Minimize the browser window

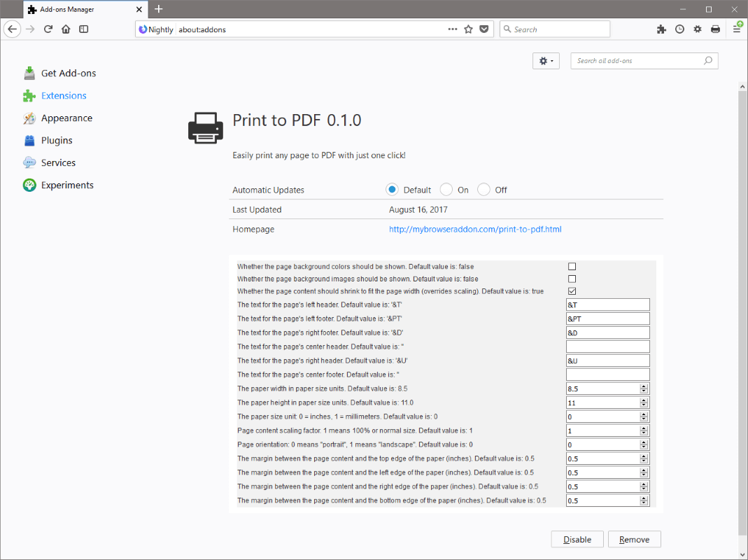click(x=683, y=9)
